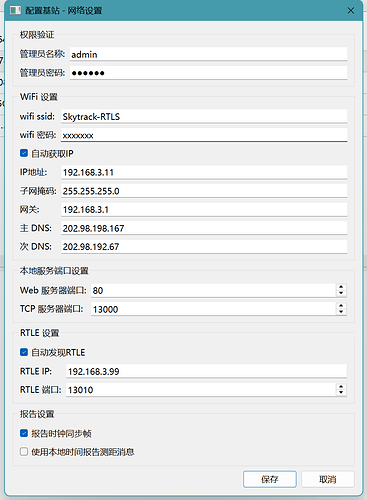Click the app icon in title bar

tap(15, 10)
